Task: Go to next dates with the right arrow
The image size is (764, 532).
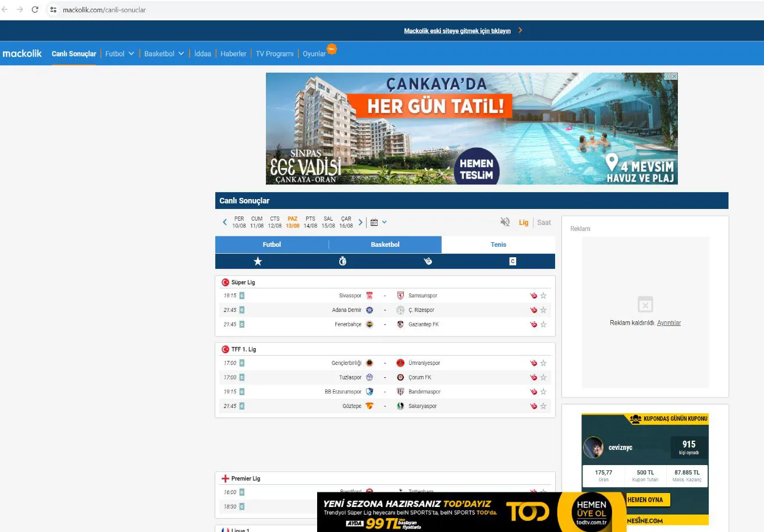Action: tap(361, 222)
